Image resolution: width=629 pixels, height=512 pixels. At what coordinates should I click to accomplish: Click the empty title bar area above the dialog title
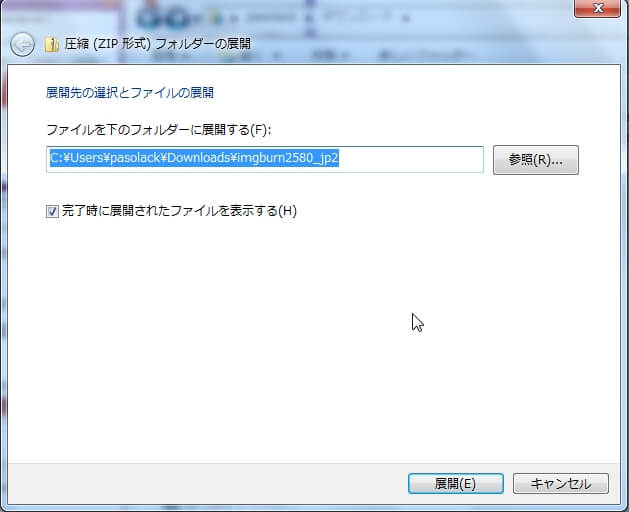click(x=300, y=10)
